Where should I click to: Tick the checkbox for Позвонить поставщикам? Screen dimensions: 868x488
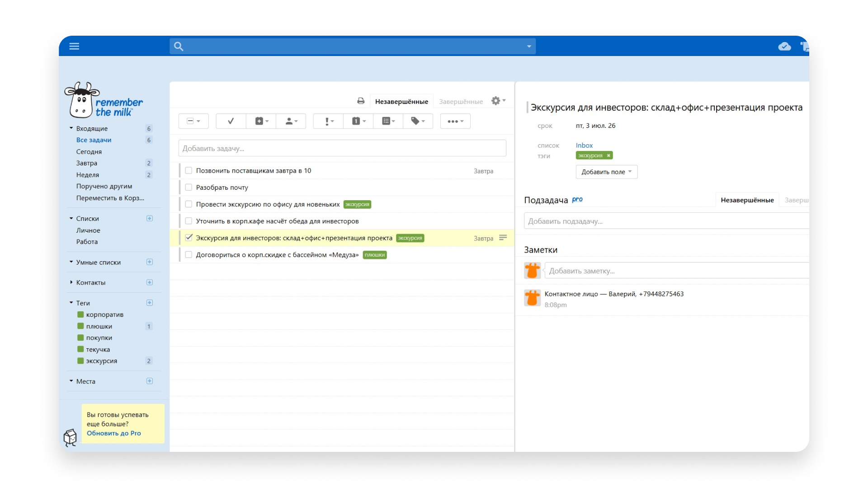[189, 170]
